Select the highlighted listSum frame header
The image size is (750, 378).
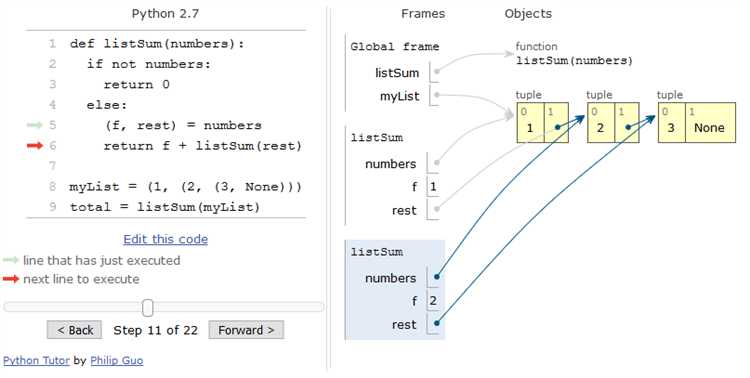376,252
